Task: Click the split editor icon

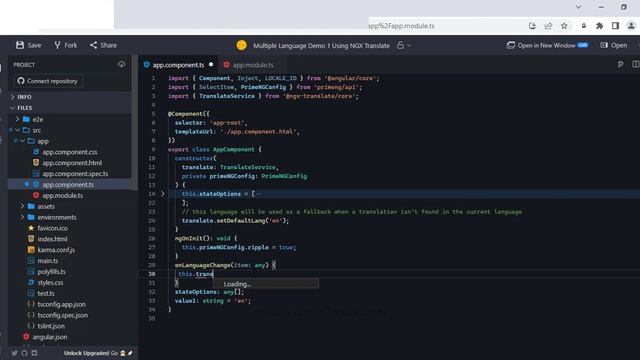Action: click(636, 64)
